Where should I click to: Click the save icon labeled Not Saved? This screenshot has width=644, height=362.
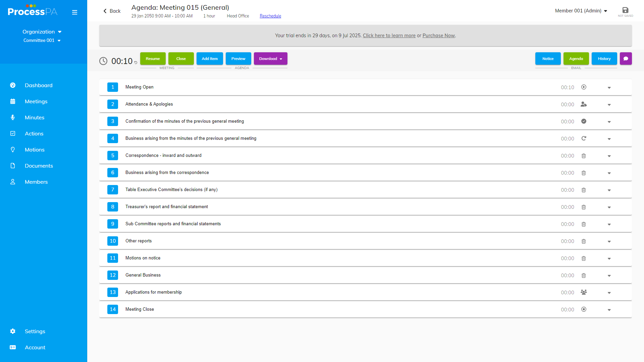(625, 10)
